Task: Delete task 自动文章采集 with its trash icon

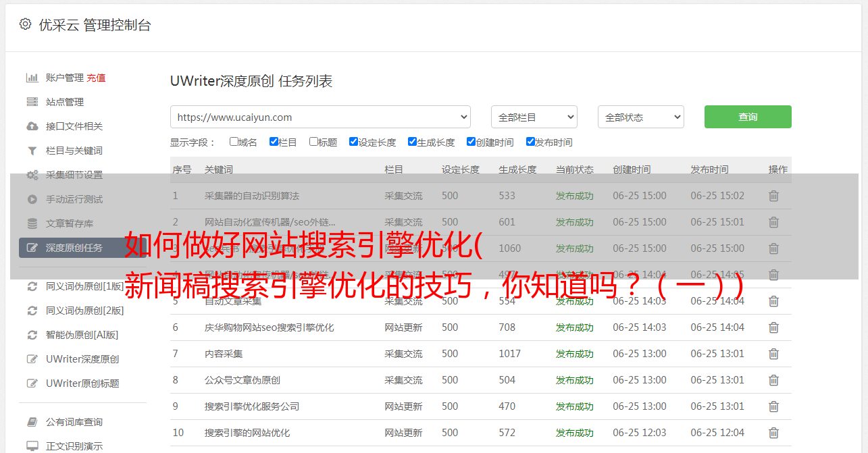Action: coord(773,301)
